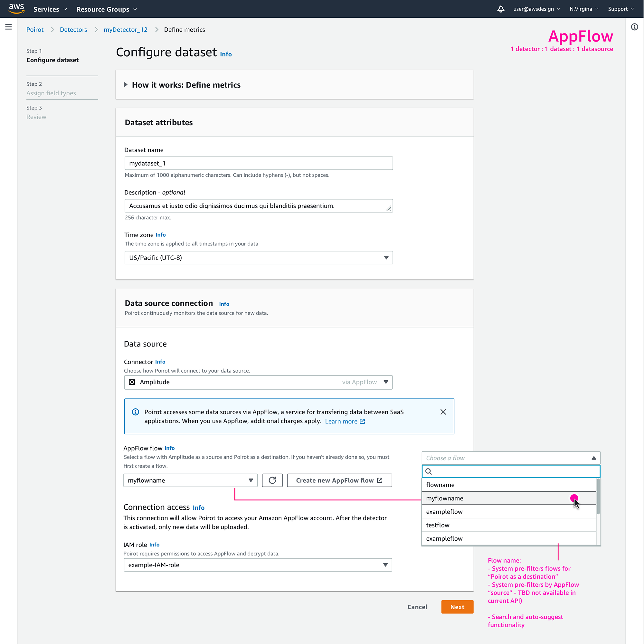Click the Description text area

pyautogui.click(x=259, y=206)
